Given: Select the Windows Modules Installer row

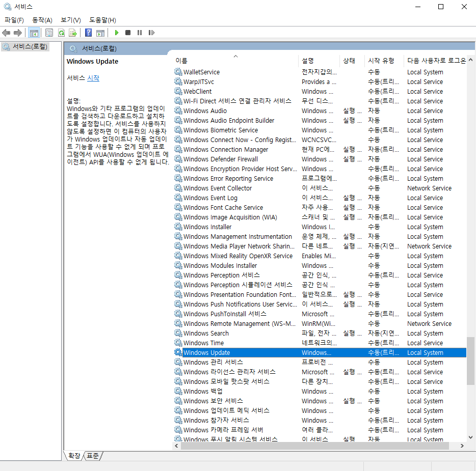Looking at the screenshot, I should tap(320, 265).
